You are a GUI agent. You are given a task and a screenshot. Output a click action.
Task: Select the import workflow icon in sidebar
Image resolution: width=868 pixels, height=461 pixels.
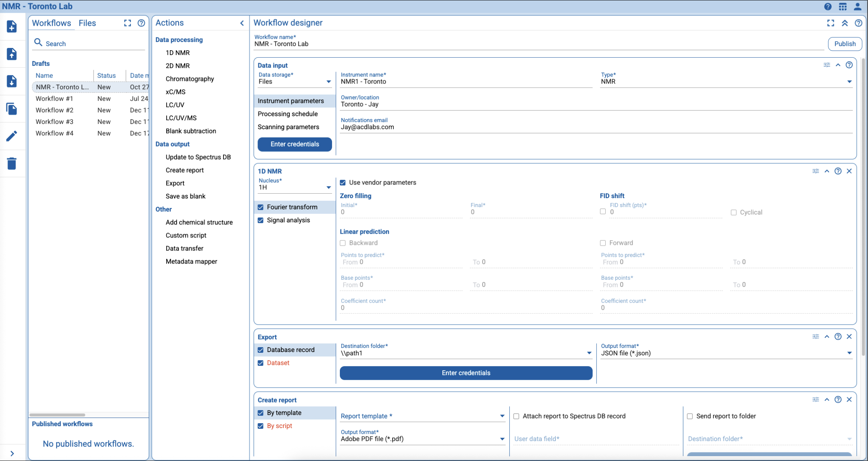pos(12,54)
